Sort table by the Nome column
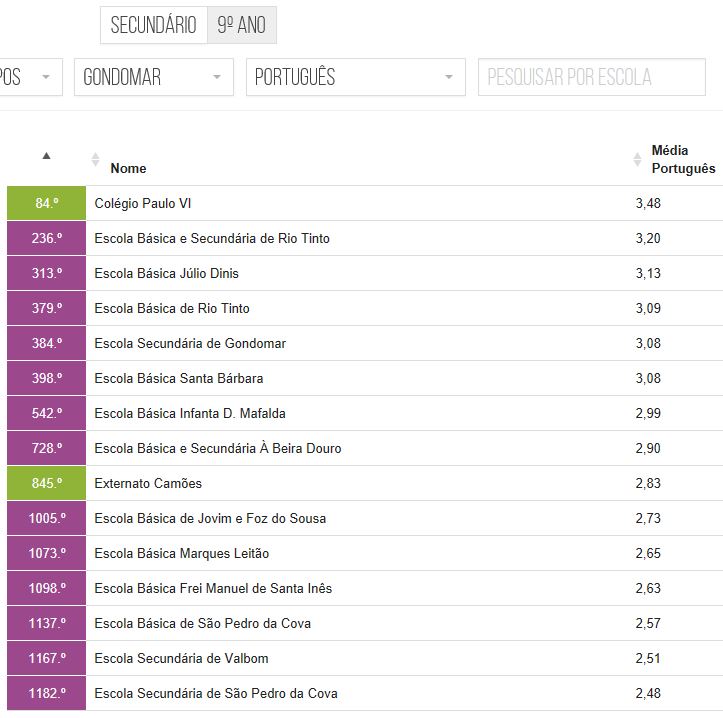The height and width of the screenshot is (718, 723). pyautogui.click(x=95, y=160)
